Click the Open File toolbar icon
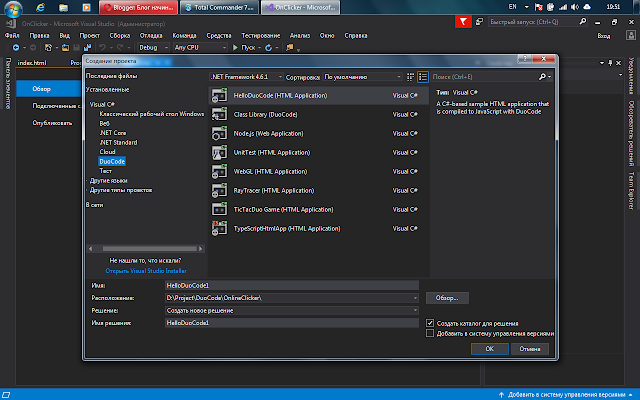Screen dimensions: 640x400 (x=65, y=48)
